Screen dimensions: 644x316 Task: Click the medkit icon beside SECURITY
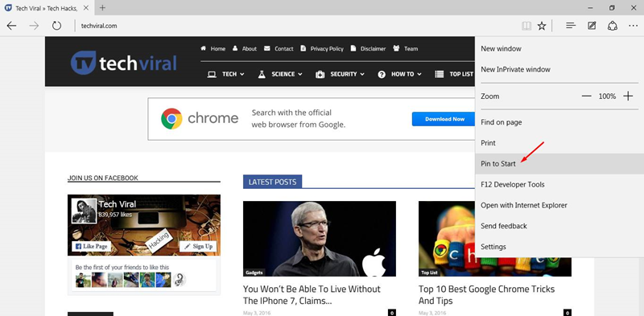320,74
